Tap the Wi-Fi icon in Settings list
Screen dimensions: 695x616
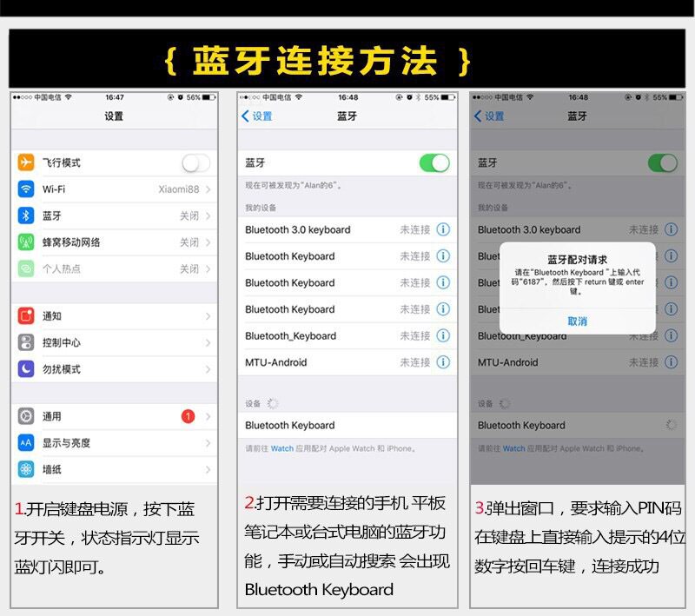coord(26,189)
